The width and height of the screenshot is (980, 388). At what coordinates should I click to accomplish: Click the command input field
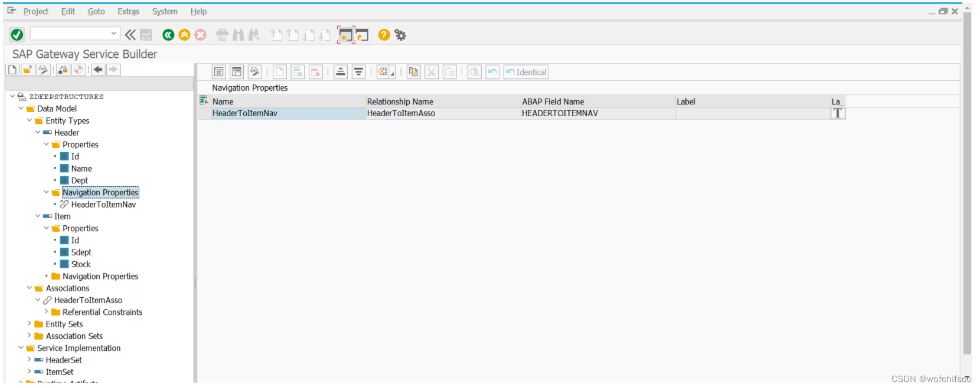pyautogui.click(x=70, y=34)
